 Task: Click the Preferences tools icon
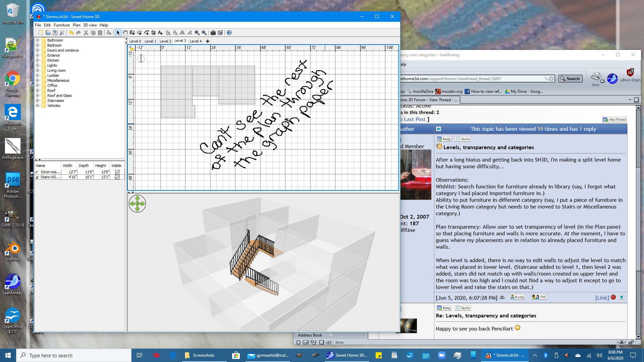pyautogui.click(x=62, y=33)
